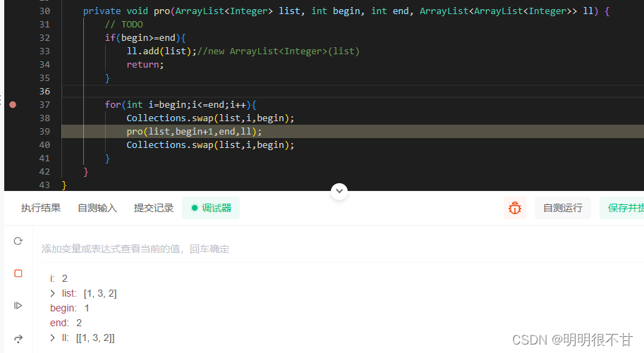Click the for loop header on line 37
Screen dimensions: 644x353
click(181, 105)
